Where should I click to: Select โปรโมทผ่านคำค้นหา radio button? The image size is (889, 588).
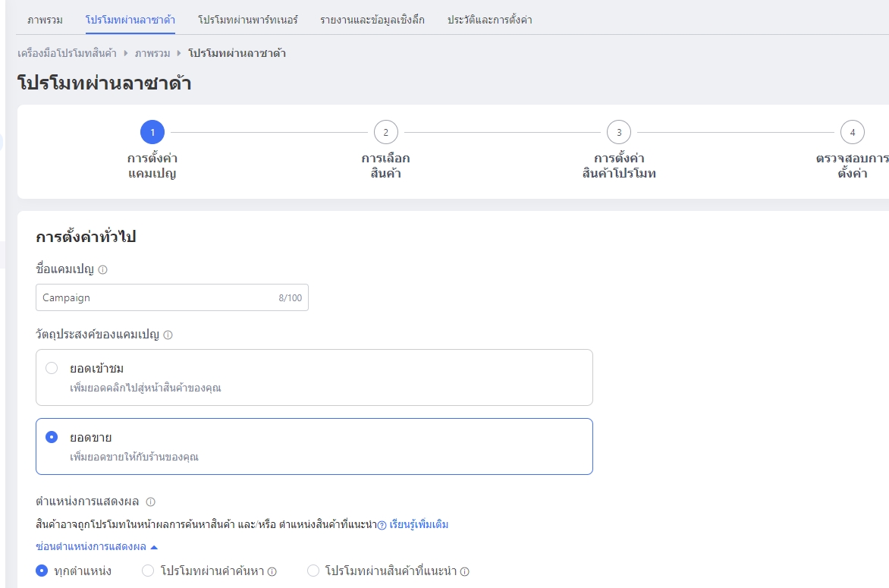pos(148,571)
